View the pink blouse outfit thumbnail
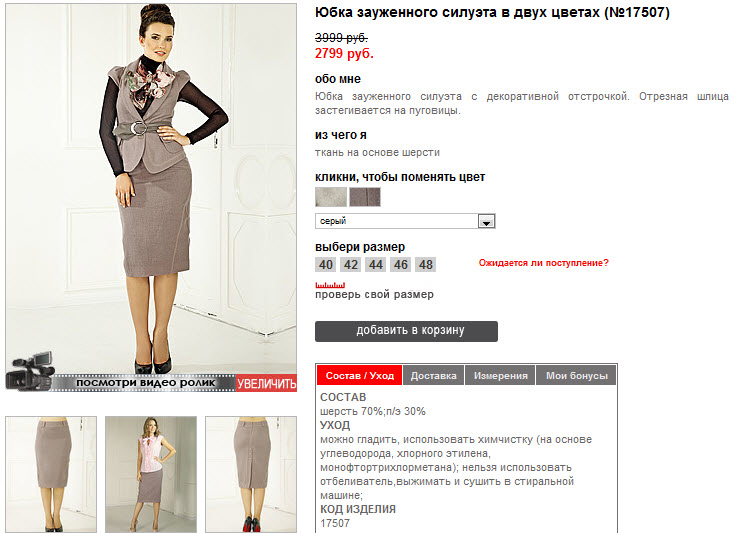The width and height of the screenshot is (731, 533). [x=151, y=474]
